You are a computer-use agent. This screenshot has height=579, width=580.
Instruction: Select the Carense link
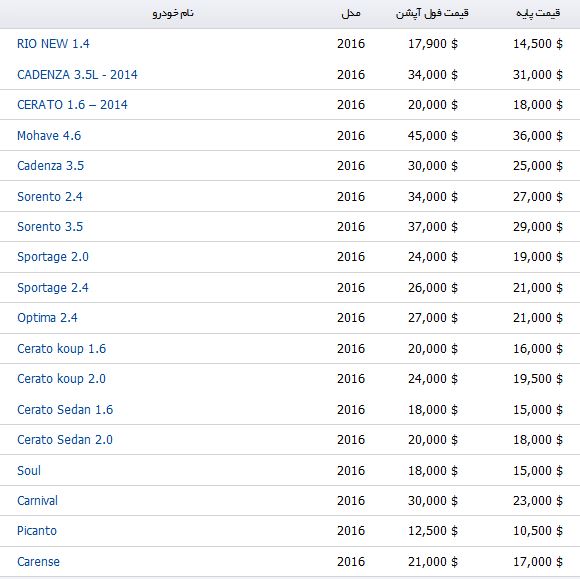38,562
